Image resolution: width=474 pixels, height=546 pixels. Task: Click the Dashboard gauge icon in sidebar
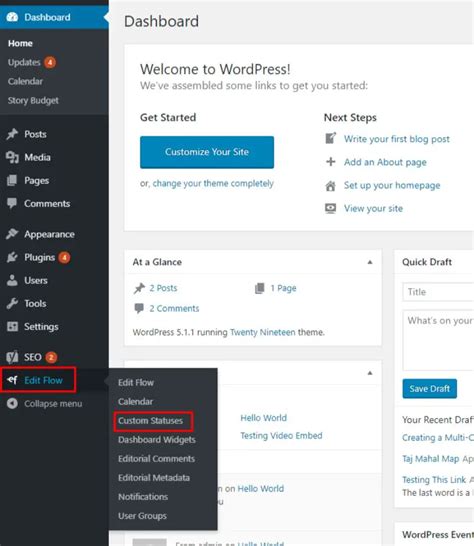[12, 17]
